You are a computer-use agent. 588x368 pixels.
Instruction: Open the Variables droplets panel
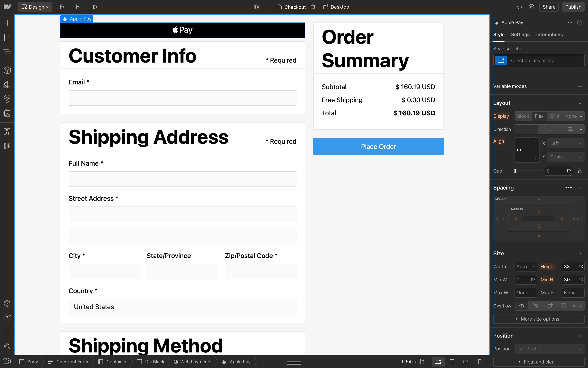point(7,99)
